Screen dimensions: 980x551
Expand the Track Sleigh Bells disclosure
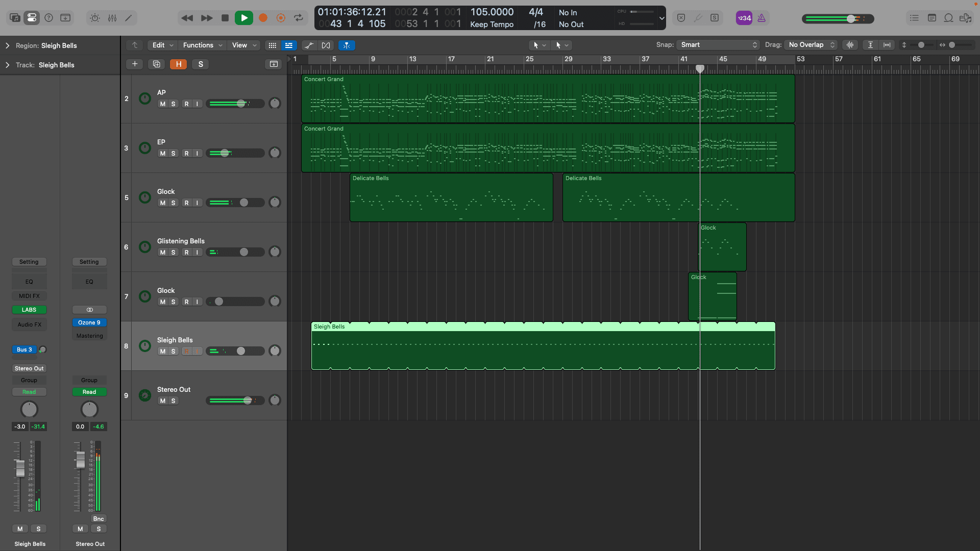click(7, 65)
